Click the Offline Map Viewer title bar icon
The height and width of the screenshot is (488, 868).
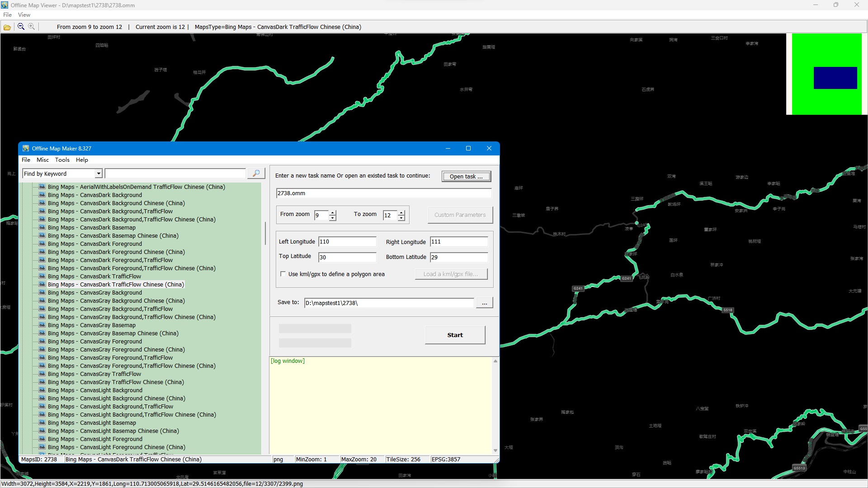pos(5,5)
